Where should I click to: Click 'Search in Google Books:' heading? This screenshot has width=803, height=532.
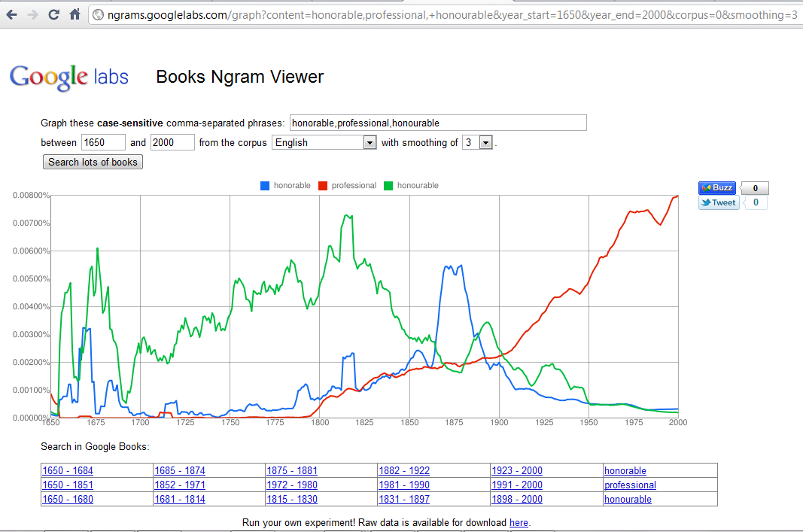(x=95, y=446)
